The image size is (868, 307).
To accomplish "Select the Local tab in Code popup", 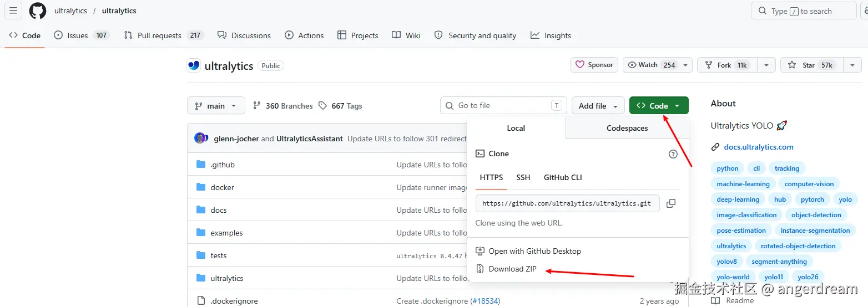I will coord(516,128).
